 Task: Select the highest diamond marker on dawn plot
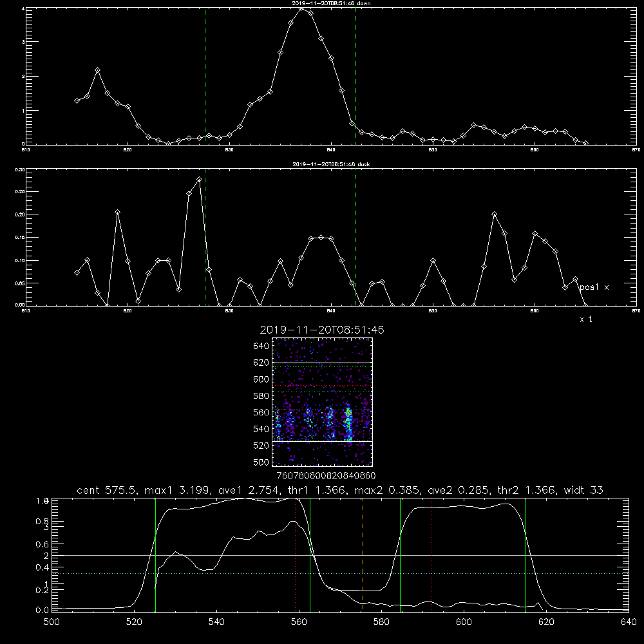[x=302, y=8]
